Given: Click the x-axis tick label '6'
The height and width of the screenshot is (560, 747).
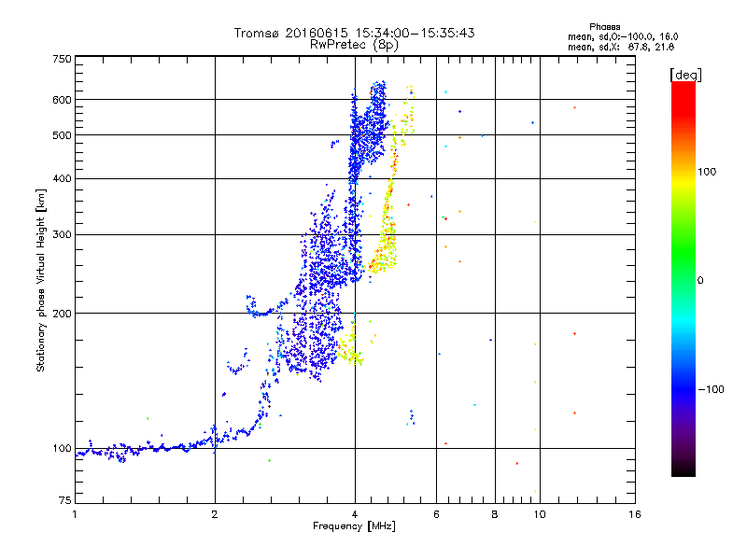Looking at the screenshot, I should (x=436, y=514).
